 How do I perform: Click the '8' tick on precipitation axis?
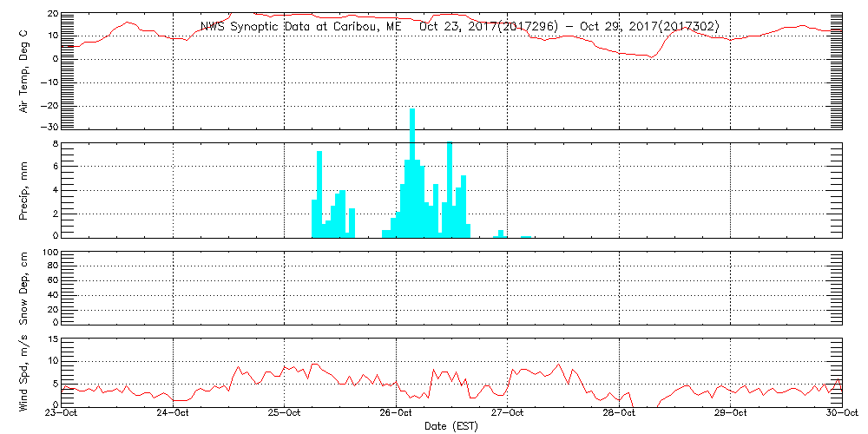point(54,143)
